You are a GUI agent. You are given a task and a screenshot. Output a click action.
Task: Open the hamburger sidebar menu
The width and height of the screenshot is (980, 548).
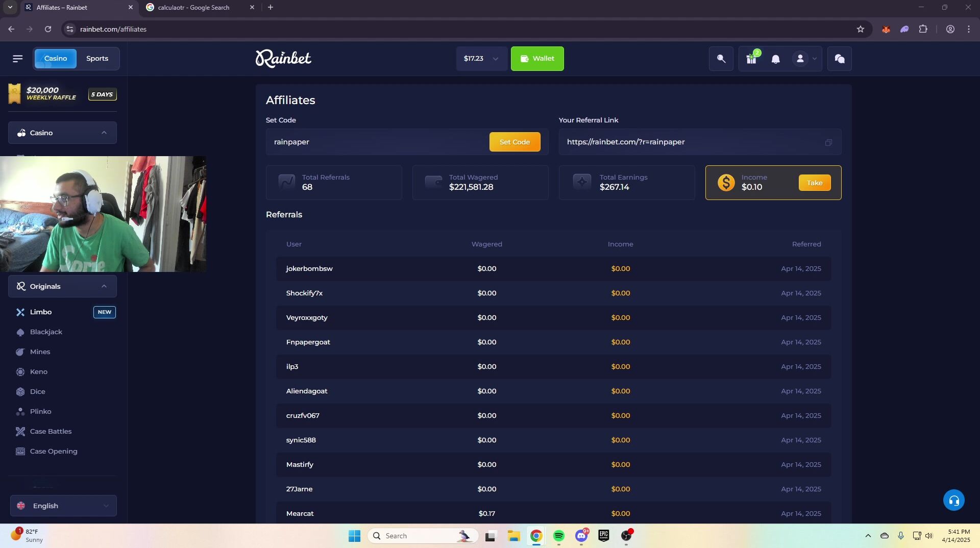pyautogui.click(x=17, y=59)
